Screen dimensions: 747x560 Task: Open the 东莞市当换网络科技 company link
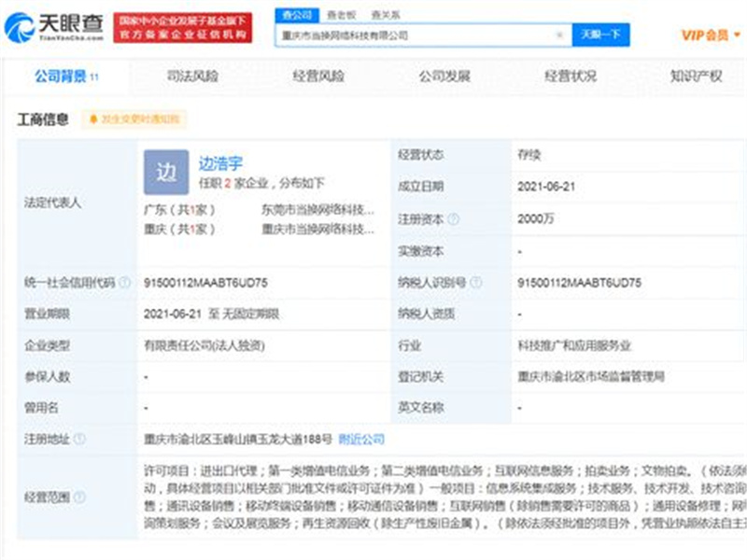pyautogui.click(x=317, y=210)
